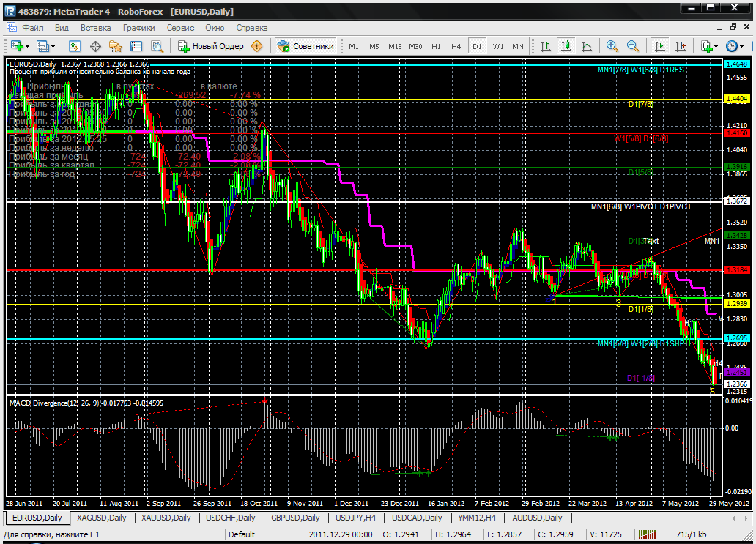Toggle chart shift from right border
This screenshot has width=756, height=544.
click(680, 46)
